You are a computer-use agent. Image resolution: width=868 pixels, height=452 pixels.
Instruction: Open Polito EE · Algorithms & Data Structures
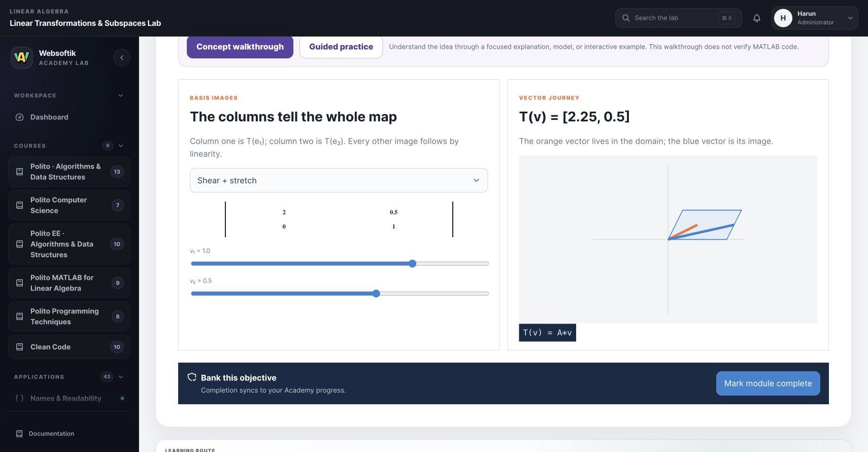point(69,244)
